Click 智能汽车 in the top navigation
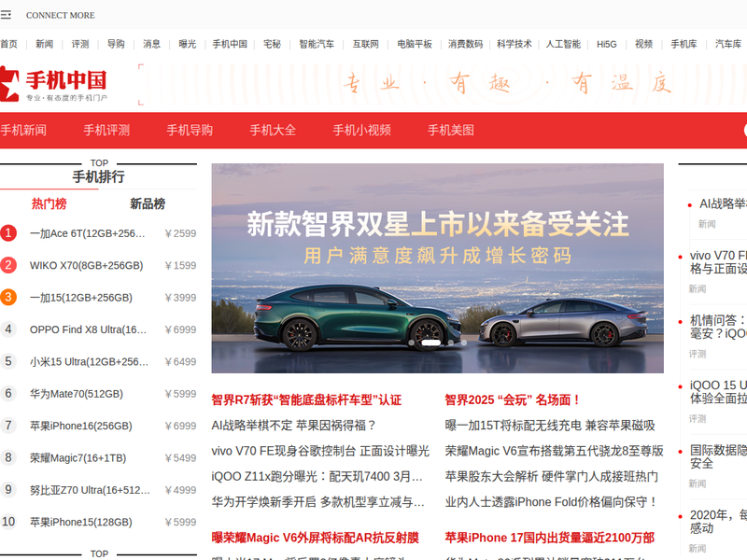747x560 pixels. coord(317,44)
